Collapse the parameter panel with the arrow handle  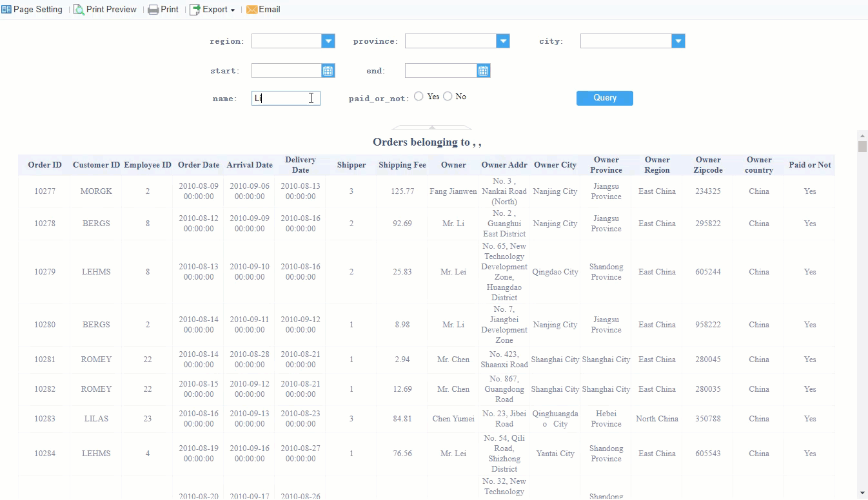tap(431, 126)
